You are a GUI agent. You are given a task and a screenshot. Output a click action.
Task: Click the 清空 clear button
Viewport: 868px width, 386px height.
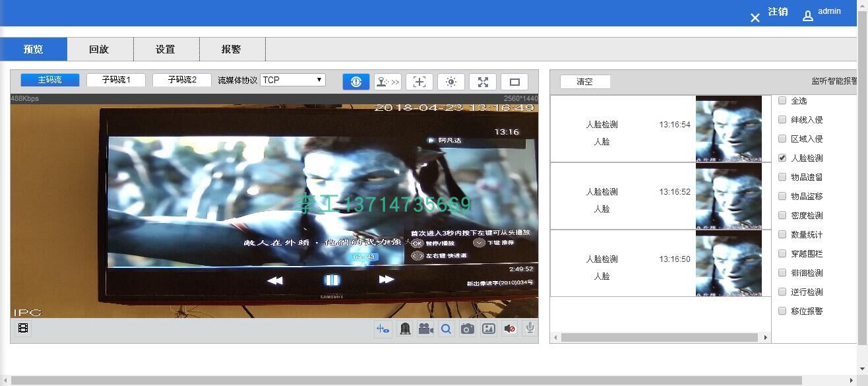(585, 82)
